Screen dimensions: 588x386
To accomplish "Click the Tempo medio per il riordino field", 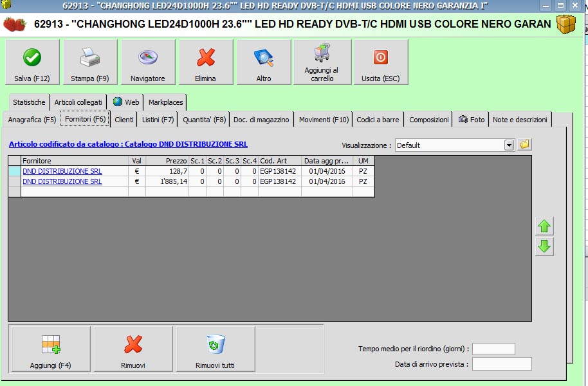I will (493, 349).
